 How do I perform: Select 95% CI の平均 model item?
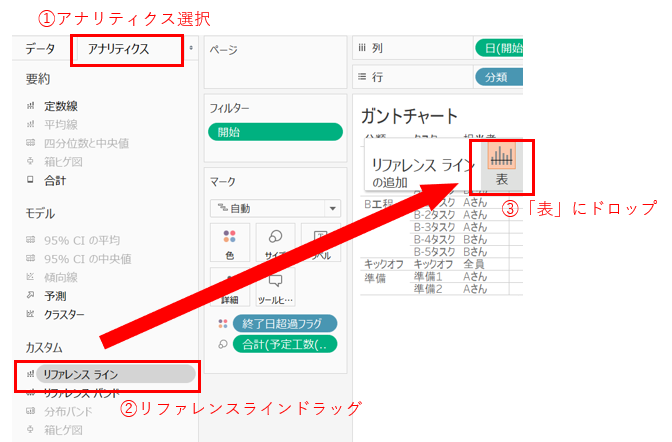[x=82, y=241]
